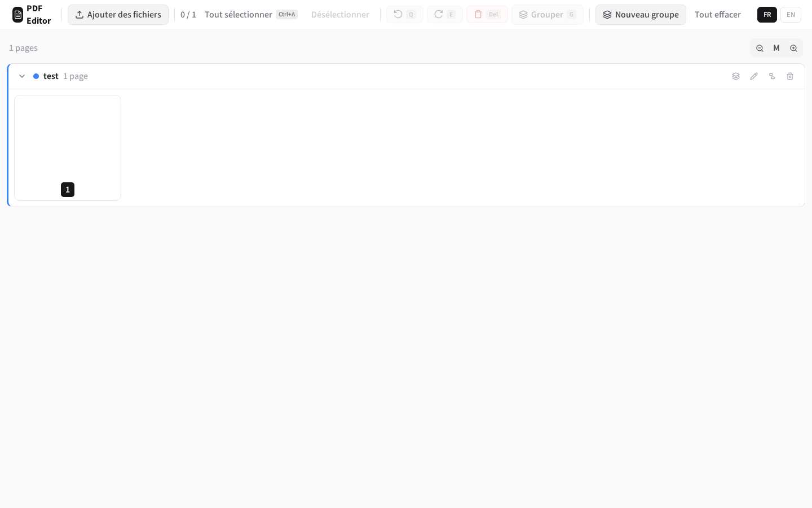The image size is (812, 508).
Task: Click Tout sélectionner in the toolbar
Action: (x=239, y=14)
